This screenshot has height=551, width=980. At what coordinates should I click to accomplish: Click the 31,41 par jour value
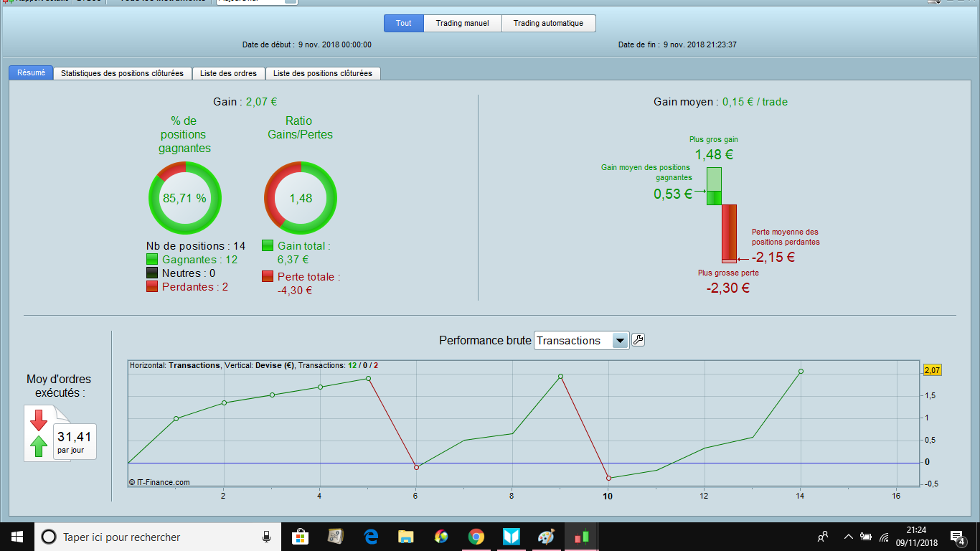pos(75,437)
